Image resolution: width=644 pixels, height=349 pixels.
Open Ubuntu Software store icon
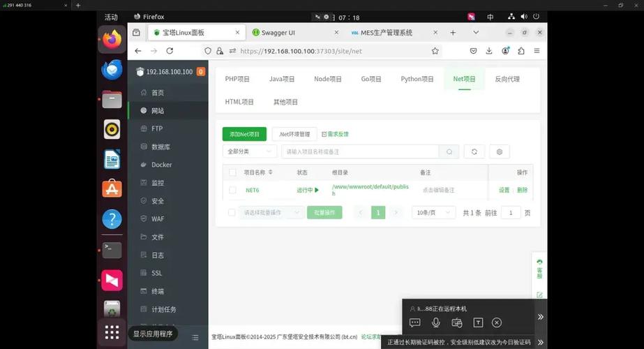pos(112,189)
